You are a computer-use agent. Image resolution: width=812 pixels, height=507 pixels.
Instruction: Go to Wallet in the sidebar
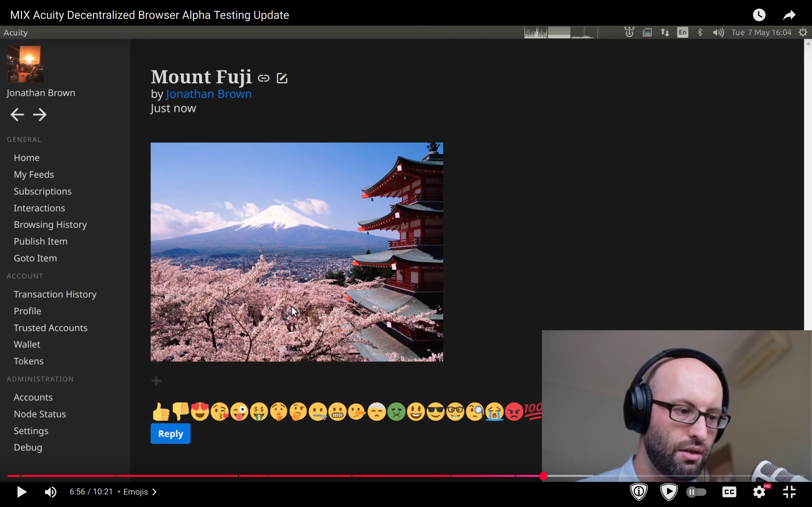27,344
